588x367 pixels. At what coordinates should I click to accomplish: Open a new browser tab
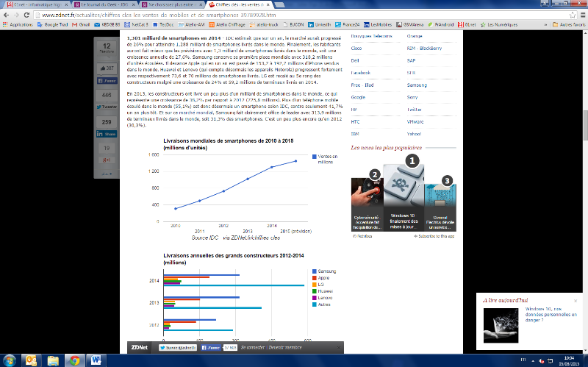(x=279, y=4)
